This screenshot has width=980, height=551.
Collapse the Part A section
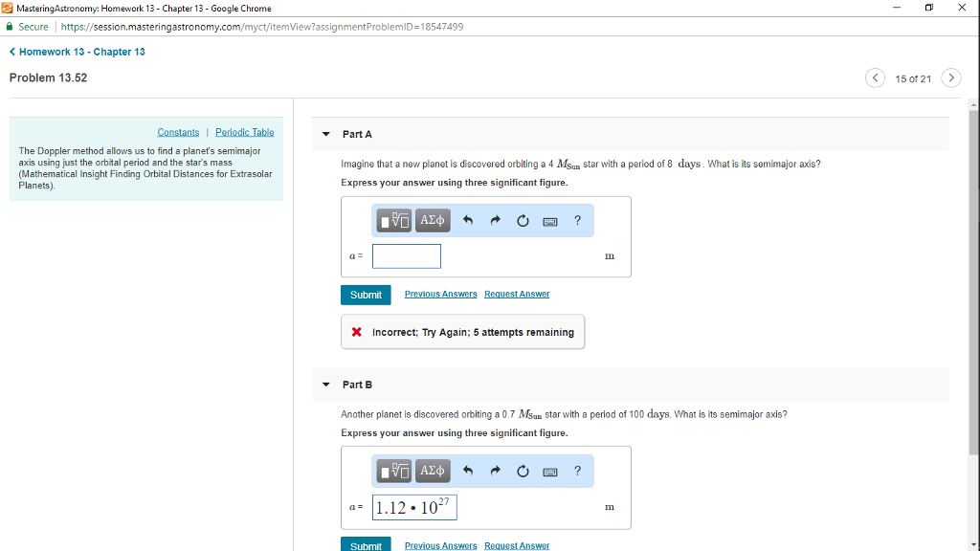point(326,134)
